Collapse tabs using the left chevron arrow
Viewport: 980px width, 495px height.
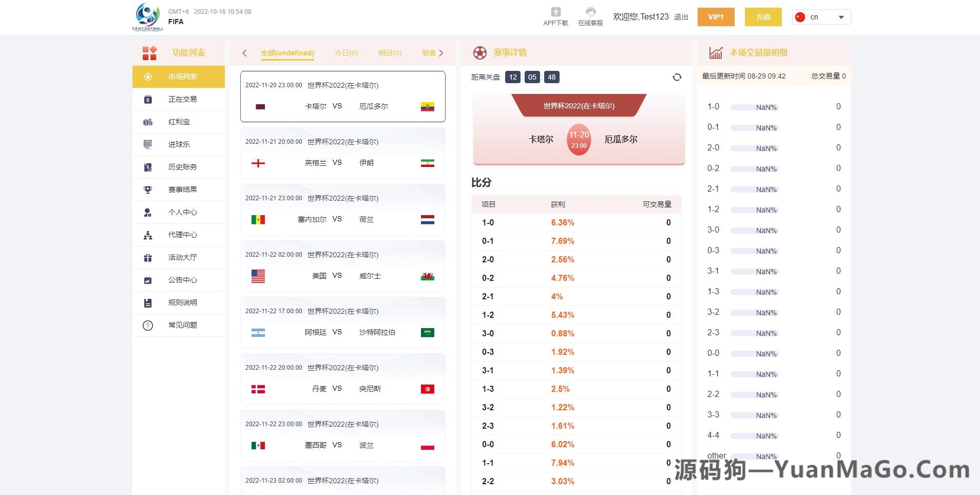245,53
